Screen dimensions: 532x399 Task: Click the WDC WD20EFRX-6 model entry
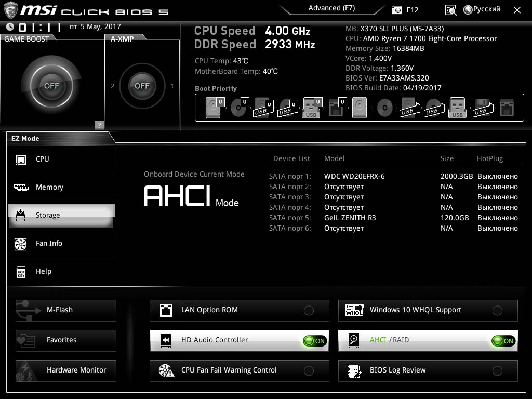click(354, 176)
